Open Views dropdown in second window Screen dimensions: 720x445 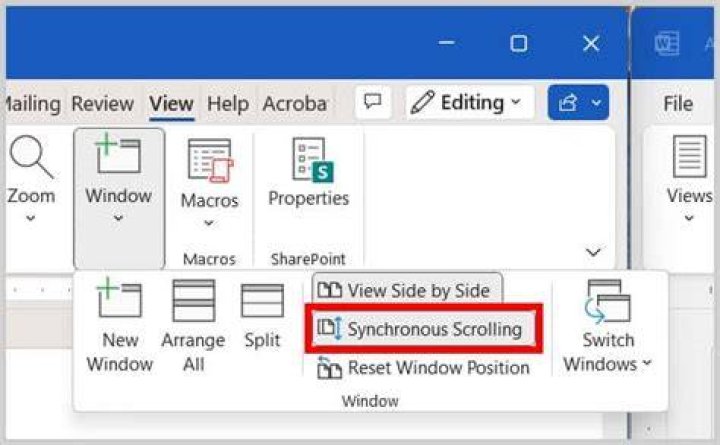(x=689, y=179)
